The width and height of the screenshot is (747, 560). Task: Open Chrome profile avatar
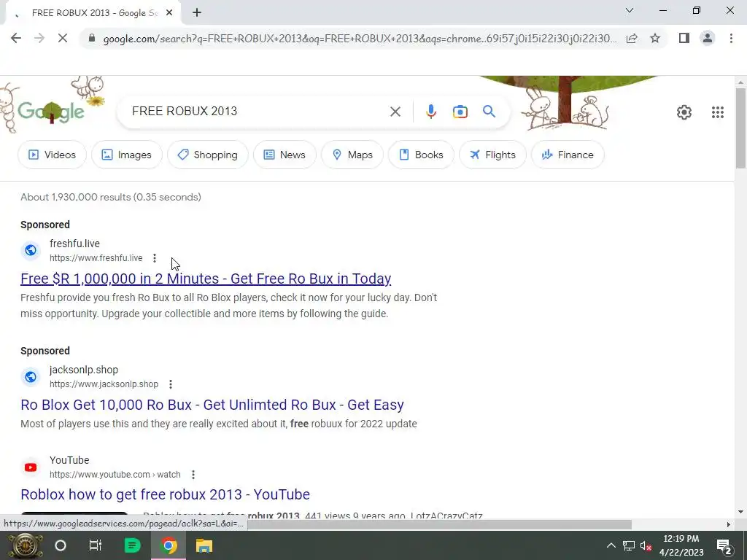coord(708,38)
